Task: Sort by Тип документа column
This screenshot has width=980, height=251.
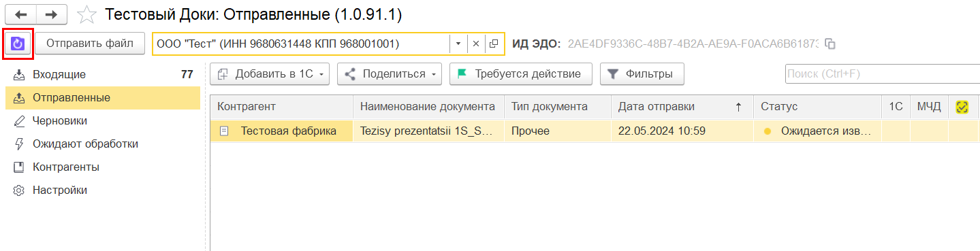Action: click(x=558, y=107)
